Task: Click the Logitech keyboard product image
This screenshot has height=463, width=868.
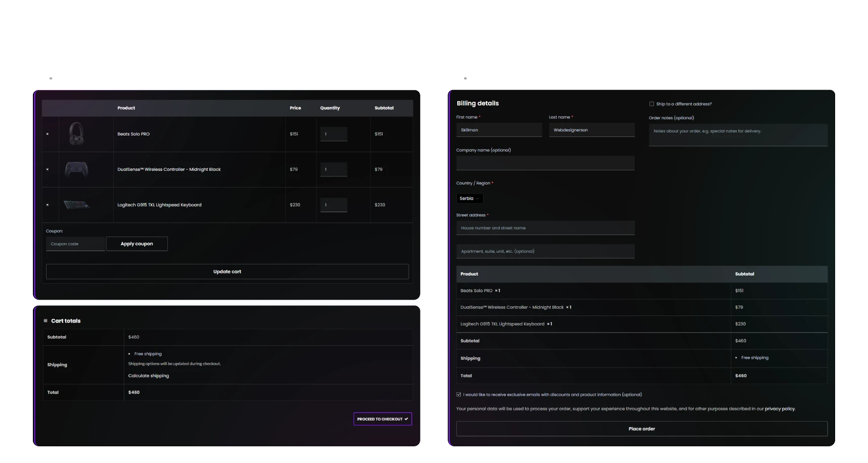Action: pos(76,205)
